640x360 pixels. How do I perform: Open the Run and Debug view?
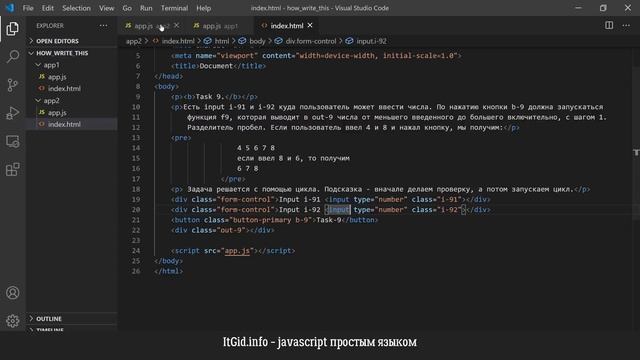click(13, 113)
